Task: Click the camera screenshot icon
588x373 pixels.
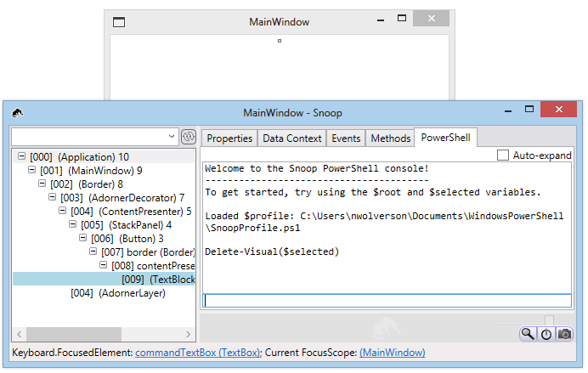Action: pos(563,334)
